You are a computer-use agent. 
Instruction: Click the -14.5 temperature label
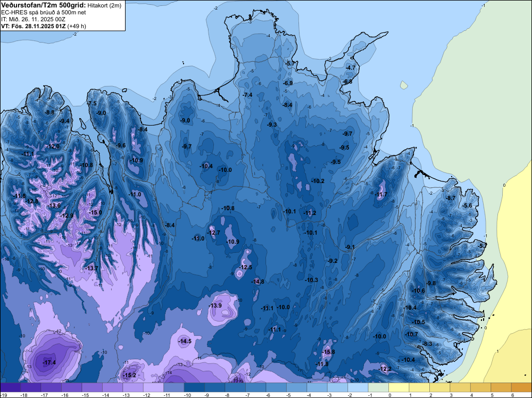click(185, 342)
